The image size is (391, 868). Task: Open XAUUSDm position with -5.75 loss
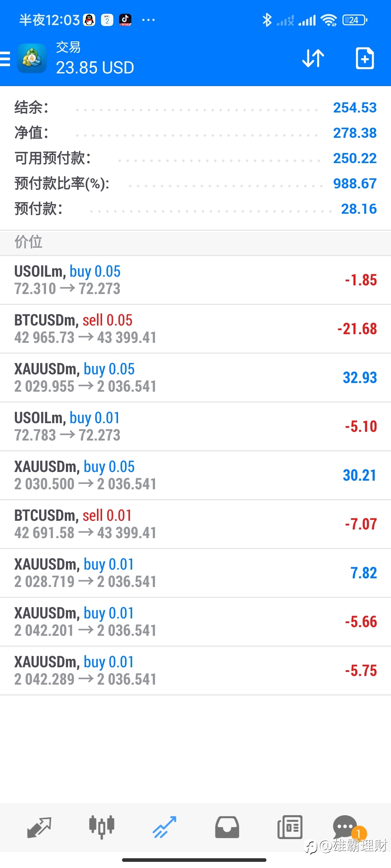coord(195,671)
